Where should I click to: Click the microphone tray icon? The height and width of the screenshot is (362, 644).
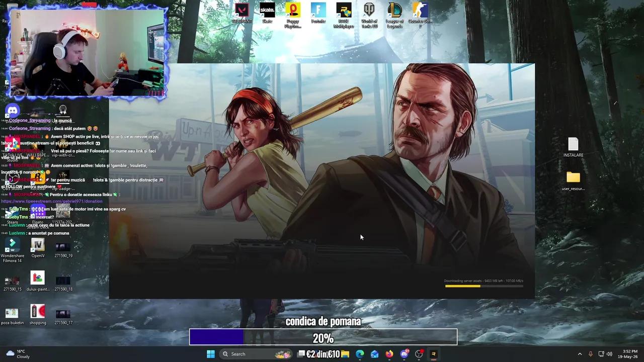coord(591,354)
